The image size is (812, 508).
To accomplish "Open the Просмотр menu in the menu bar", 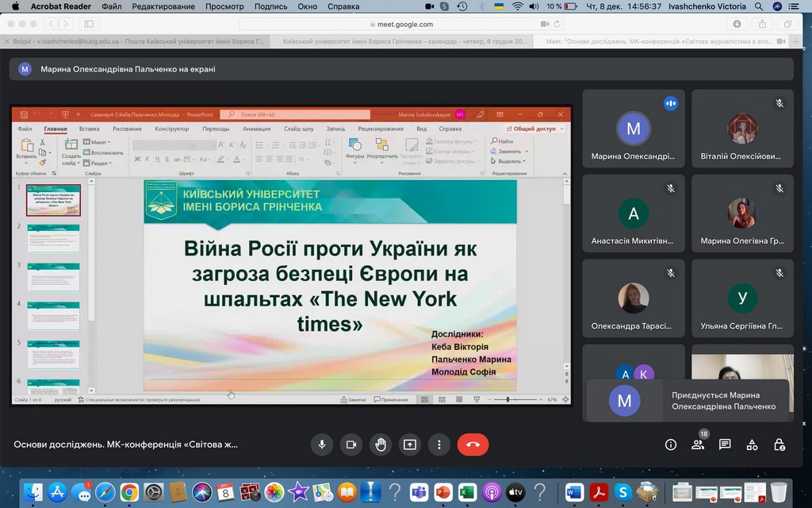I will click(x=224, y=6).
